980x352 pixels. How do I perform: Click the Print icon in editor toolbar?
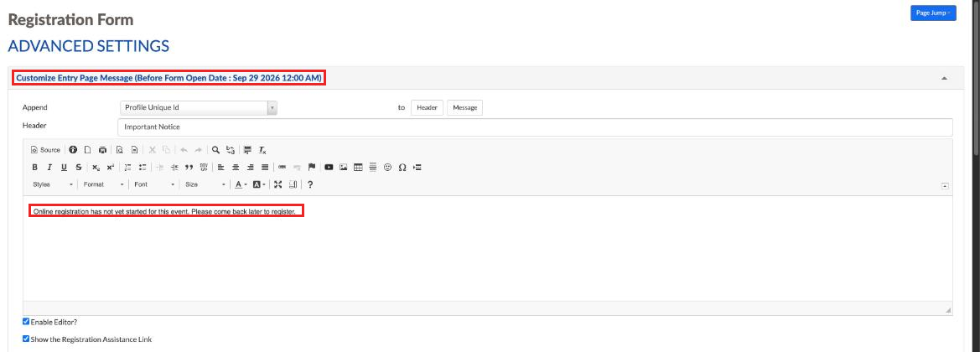[x=102, y=150]
